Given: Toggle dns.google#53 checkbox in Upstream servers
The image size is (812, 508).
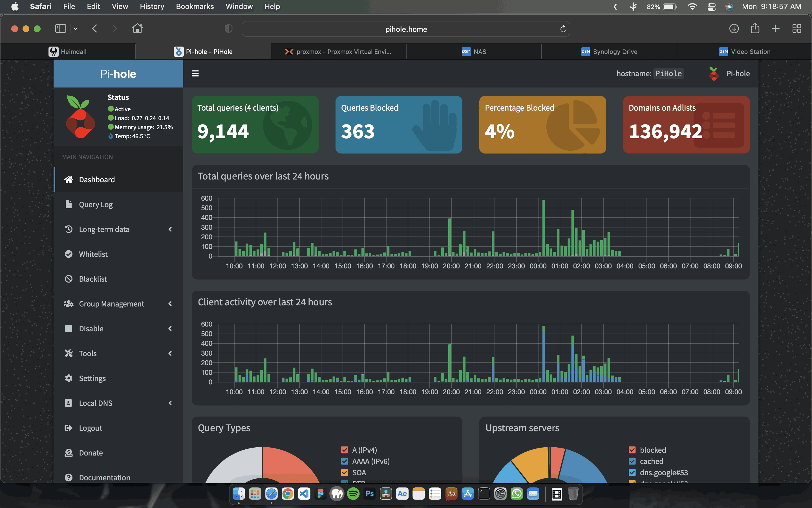Looking at the screenshot, I should point(632,472).
